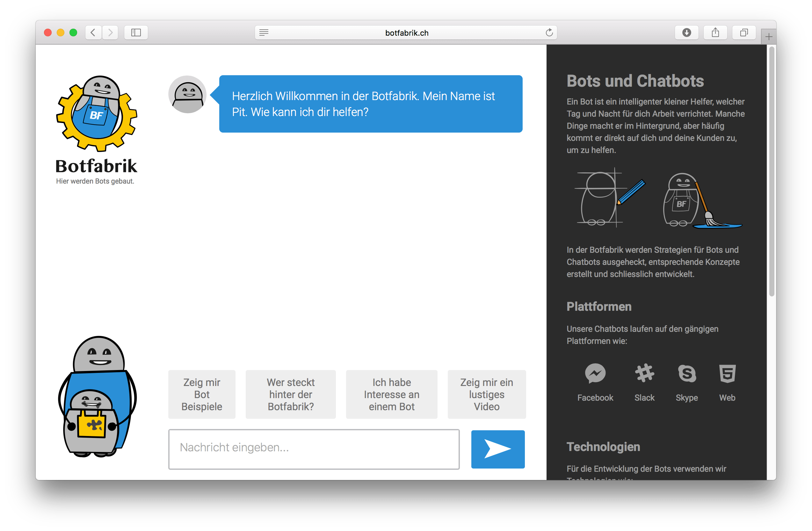Screen dimensions: 812x531
Task: Select Ich habe Interesse an einem Bot
Action: 391,395
